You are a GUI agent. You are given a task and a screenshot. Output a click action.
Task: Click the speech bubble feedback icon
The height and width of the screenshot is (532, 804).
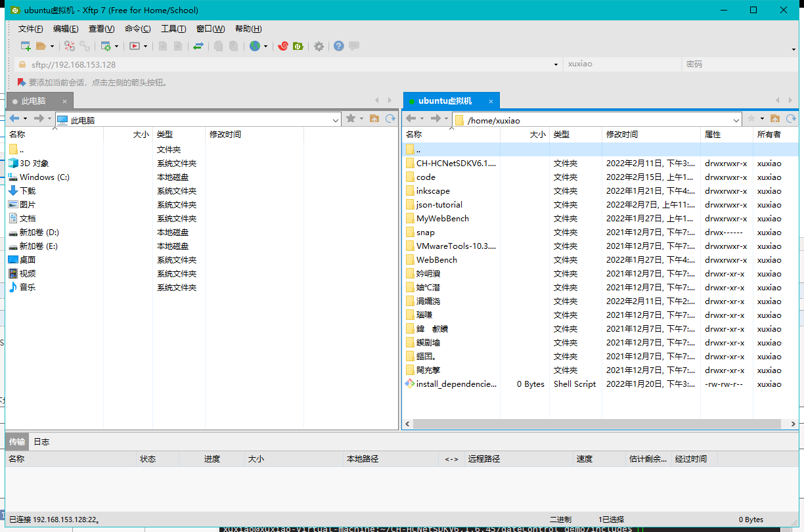354,46
